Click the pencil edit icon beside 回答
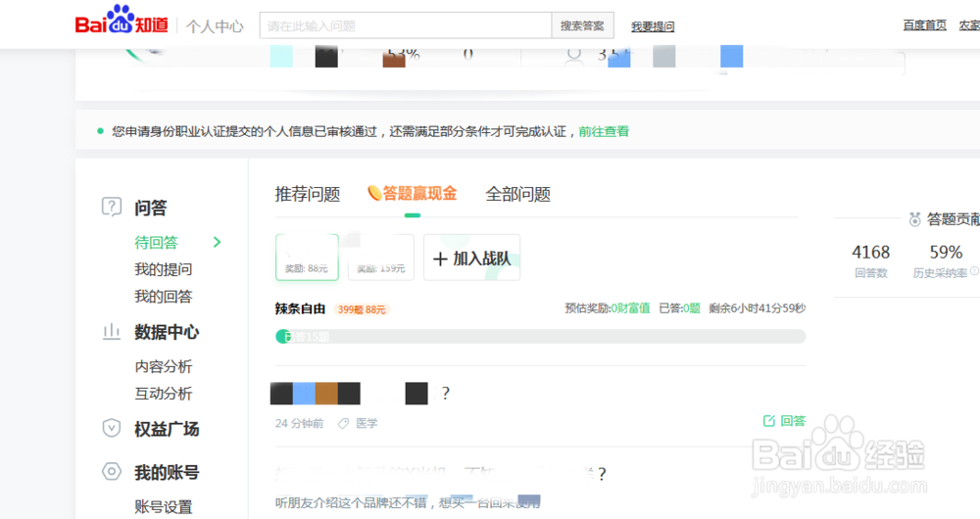 coord(768,421)
